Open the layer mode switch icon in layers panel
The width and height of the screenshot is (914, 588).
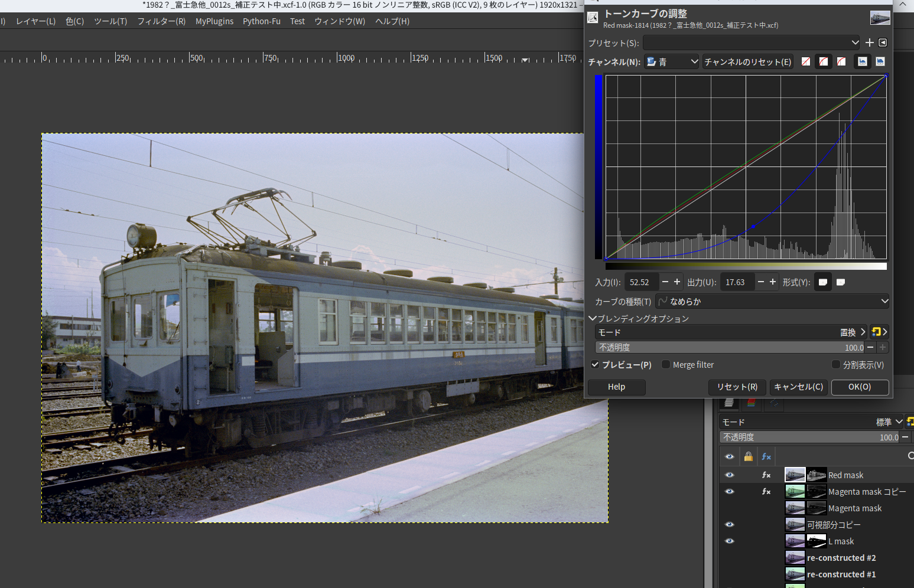click(x=910, y=422)
